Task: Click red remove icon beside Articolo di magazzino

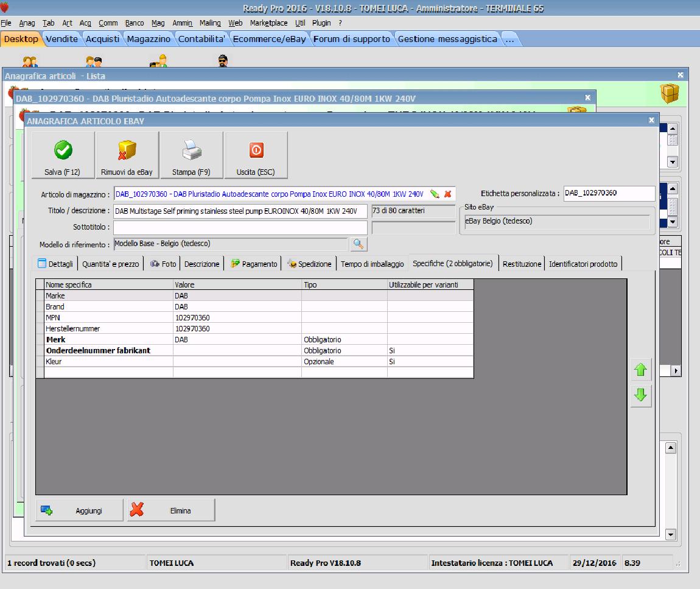Action: pos(447,194)
